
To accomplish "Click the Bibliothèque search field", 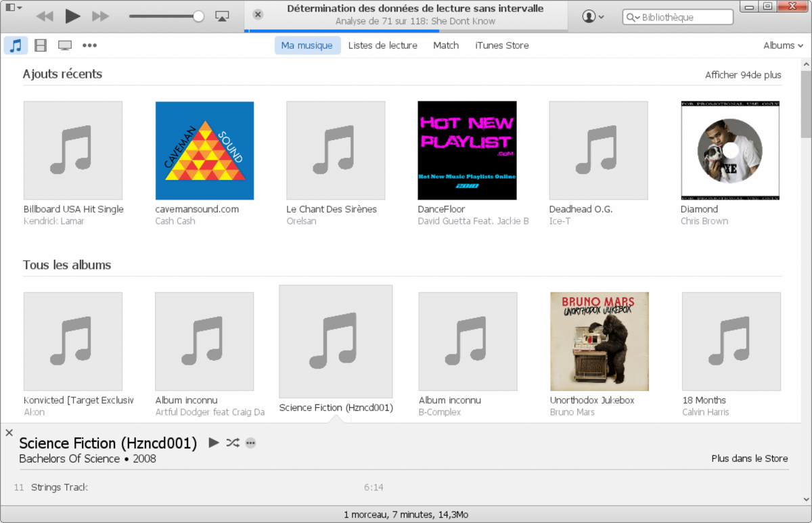I will click(677, 18).
